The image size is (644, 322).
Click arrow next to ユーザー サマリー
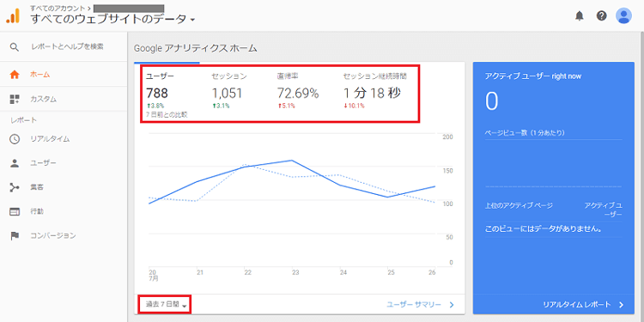pyautogui.click(x=452, y=305)
